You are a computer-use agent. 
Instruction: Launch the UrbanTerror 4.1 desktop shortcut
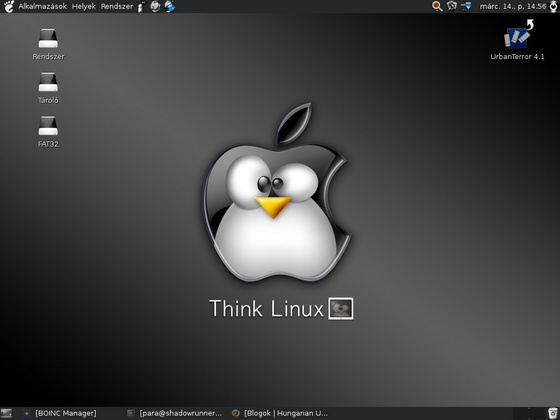pyautogui.click(x=517, y=40)
